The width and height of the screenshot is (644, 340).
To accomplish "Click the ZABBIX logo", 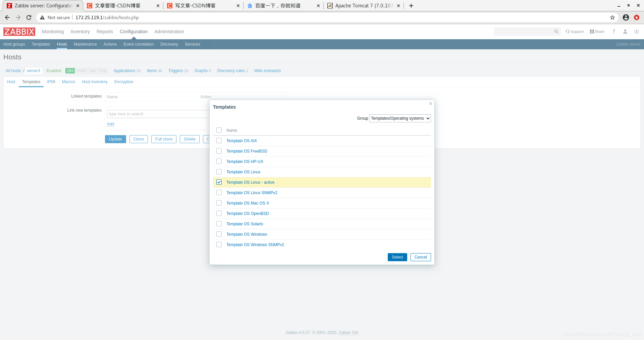I will [19, 32].
